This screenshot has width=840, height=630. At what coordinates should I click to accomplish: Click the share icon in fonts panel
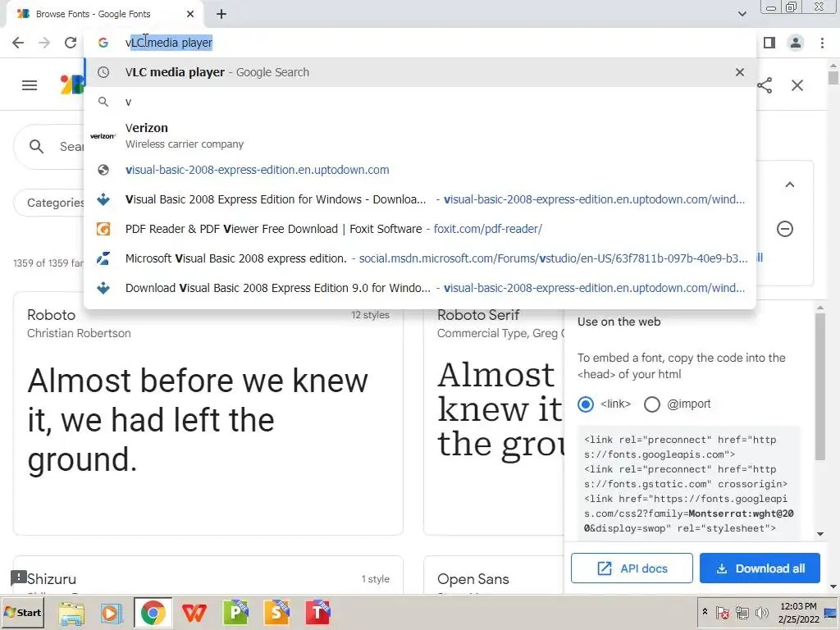point(765,85)
